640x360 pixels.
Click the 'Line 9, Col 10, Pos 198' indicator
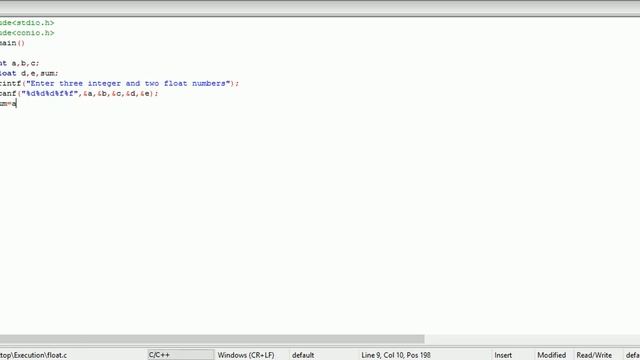[x=396, y=355]
